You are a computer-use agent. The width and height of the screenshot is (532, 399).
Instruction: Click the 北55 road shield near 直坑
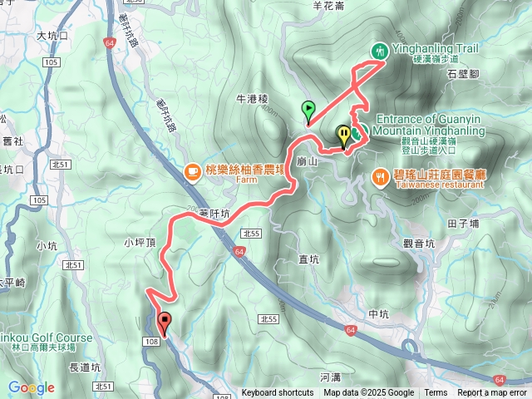pos(251,234)
